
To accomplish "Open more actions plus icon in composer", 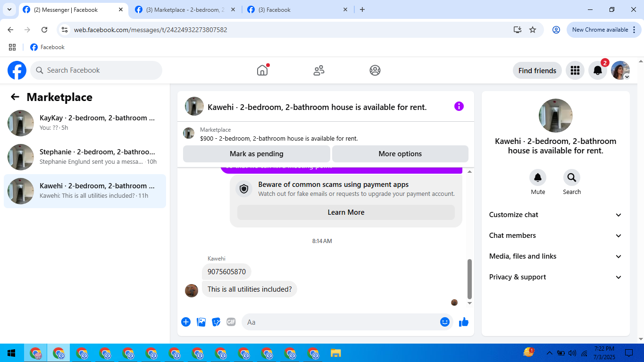I will tap(186, 322).
